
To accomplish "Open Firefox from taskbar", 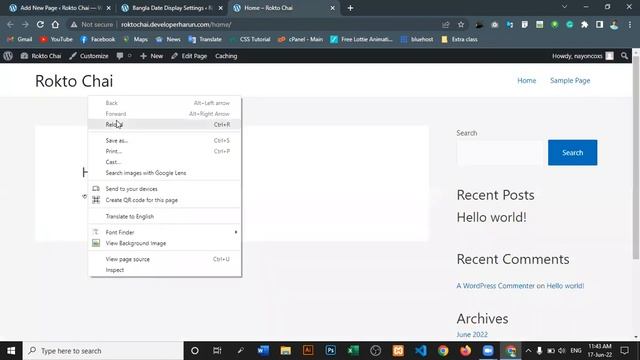I will 466,351.
